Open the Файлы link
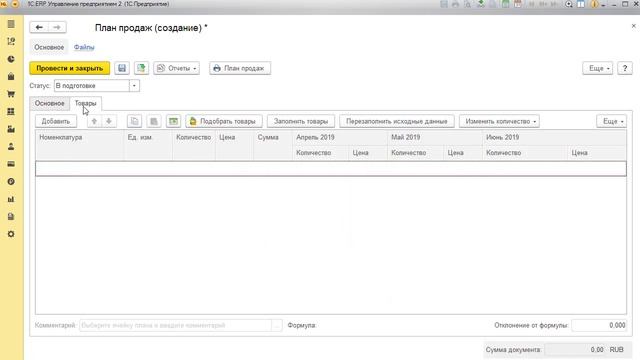 (84, 47)
